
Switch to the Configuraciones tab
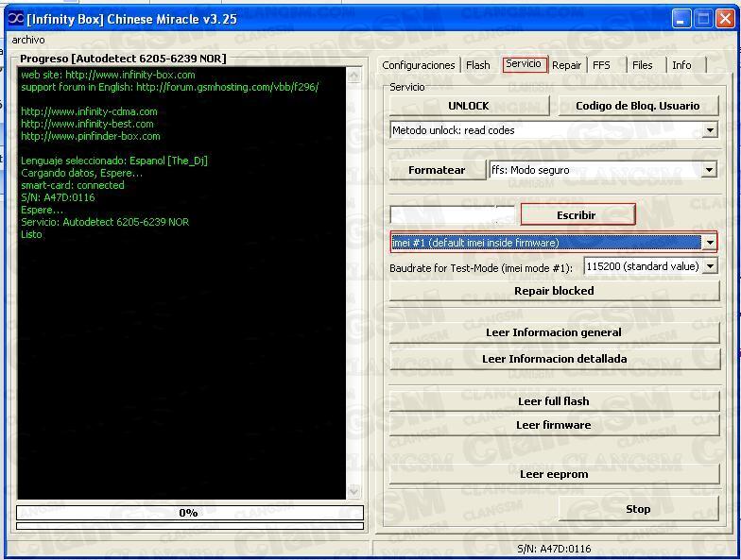[418, 65]
